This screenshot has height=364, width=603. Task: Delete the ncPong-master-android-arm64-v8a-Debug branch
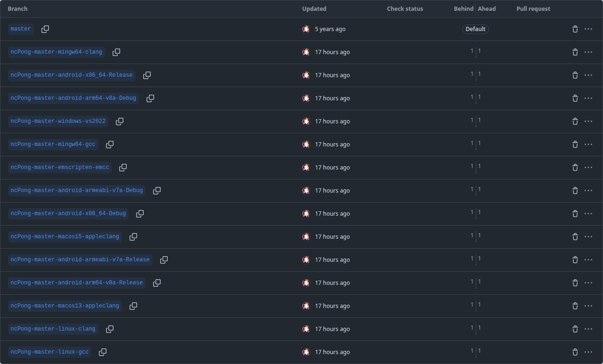click(x=575, y=98)
